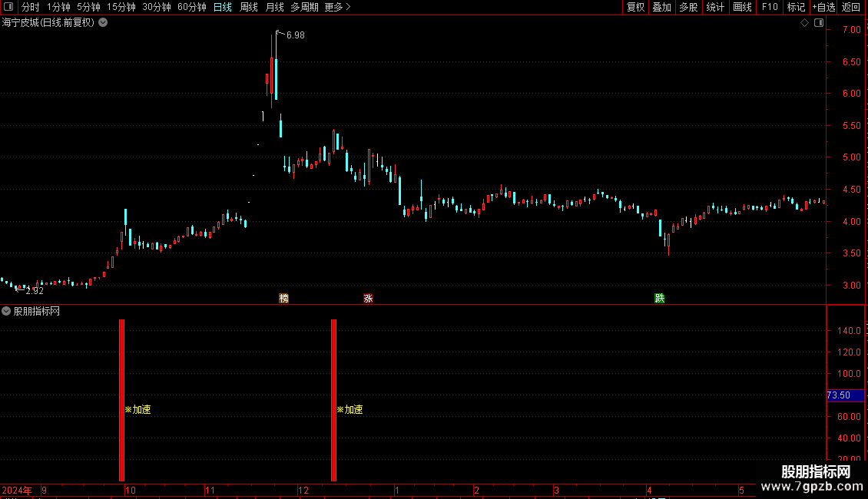The height and width of the screenshot is (499, 868).
Task: Click the 海宁皮城(日线.前复权) chart title
Action: 48,23
